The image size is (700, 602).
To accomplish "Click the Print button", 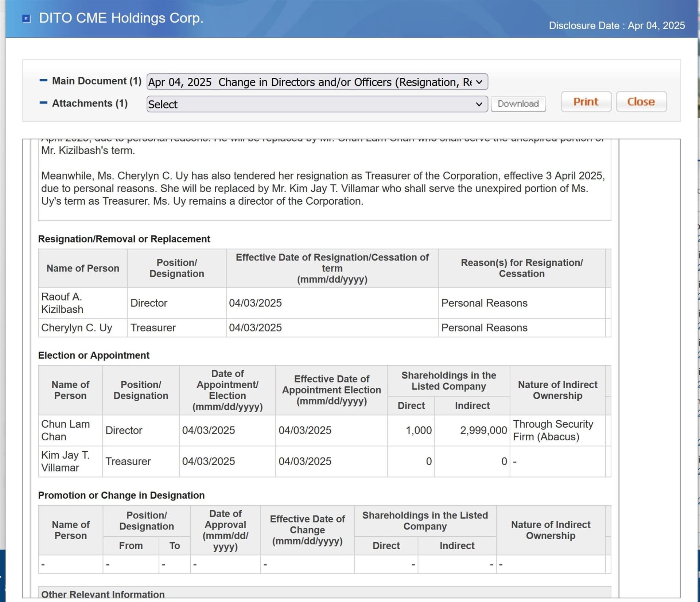I will click(x=586, y=102).
